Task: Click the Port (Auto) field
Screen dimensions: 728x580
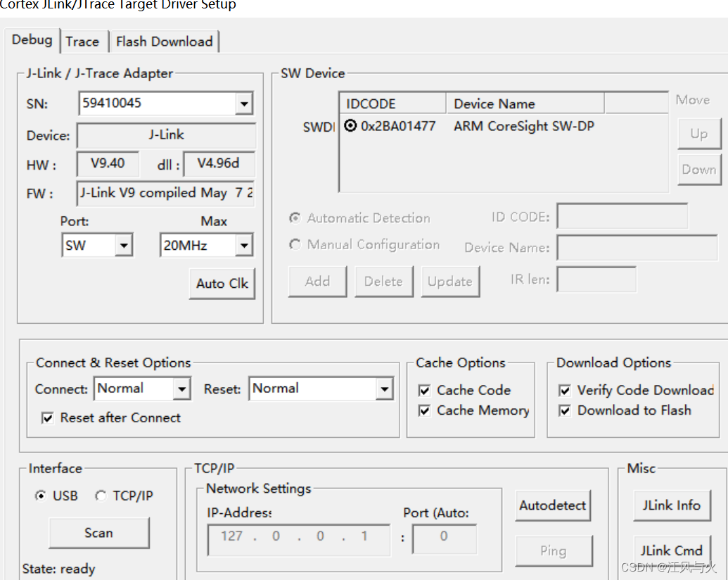Action: point(445,539)
